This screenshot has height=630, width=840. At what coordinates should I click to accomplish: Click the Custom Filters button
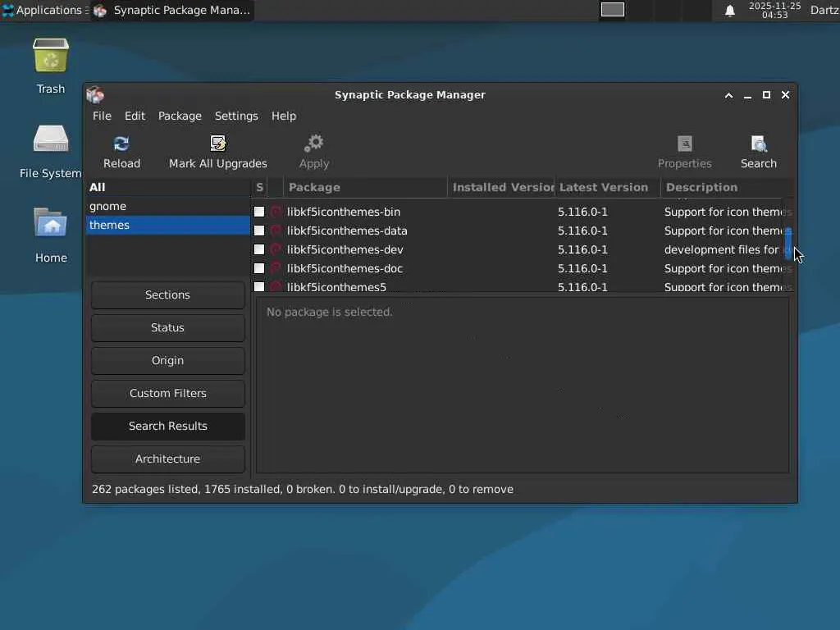coord(167,393)
